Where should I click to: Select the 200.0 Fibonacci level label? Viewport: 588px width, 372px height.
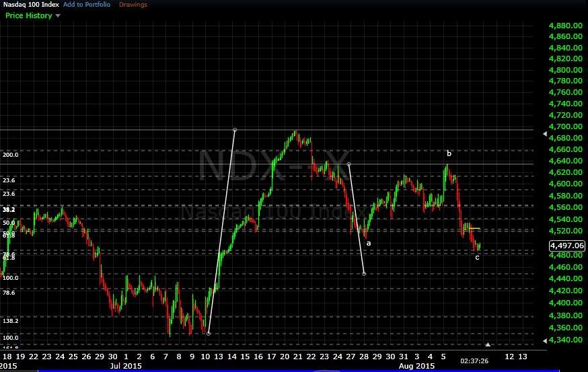[10, 155]
